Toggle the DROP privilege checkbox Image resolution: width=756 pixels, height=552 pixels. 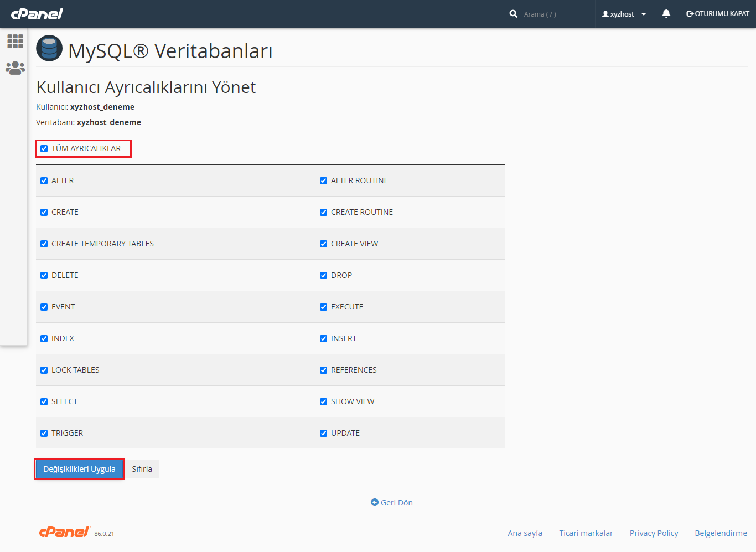tap(324, 275)
